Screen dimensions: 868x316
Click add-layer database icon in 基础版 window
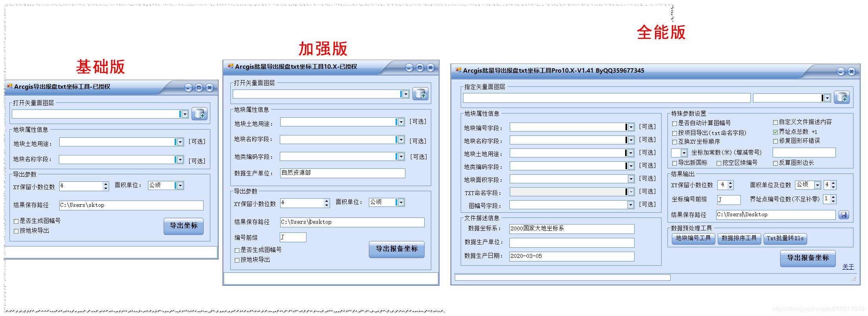tap(199, 114)
